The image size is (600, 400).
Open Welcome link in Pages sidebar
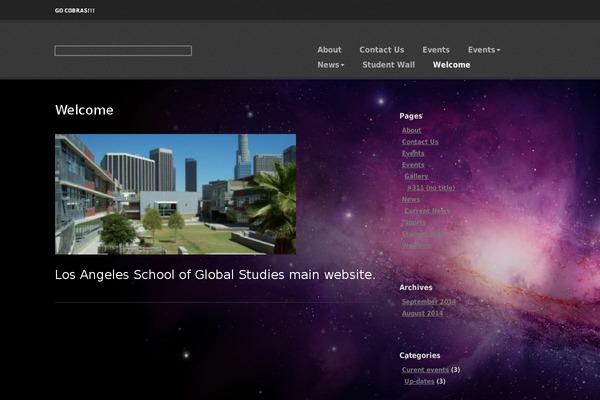tap(417, 245)
